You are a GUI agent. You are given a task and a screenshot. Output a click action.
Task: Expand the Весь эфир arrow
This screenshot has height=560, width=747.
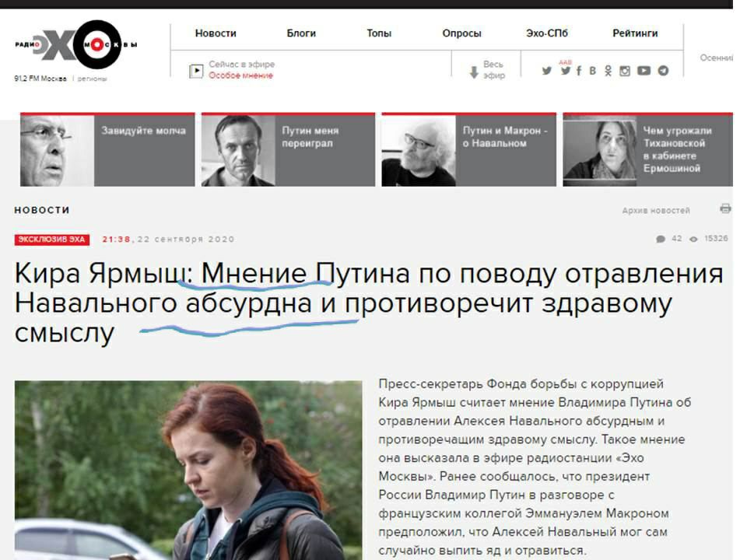pyautogui.click(x=474, y=72)
